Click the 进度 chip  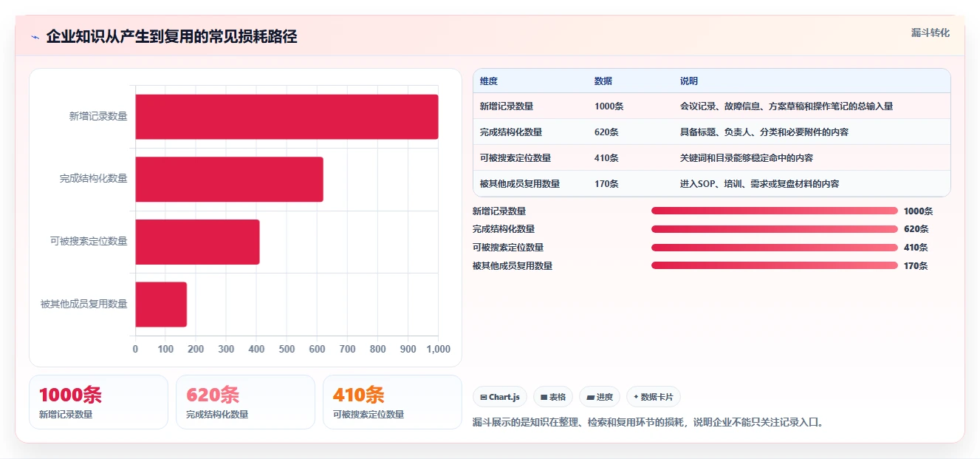(600, 397)
